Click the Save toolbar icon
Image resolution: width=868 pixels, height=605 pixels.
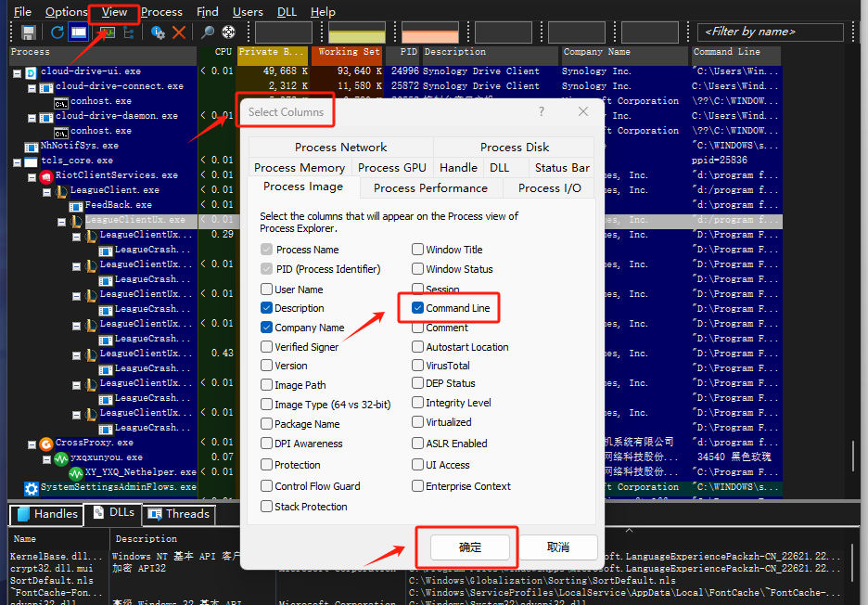(28, 32)
